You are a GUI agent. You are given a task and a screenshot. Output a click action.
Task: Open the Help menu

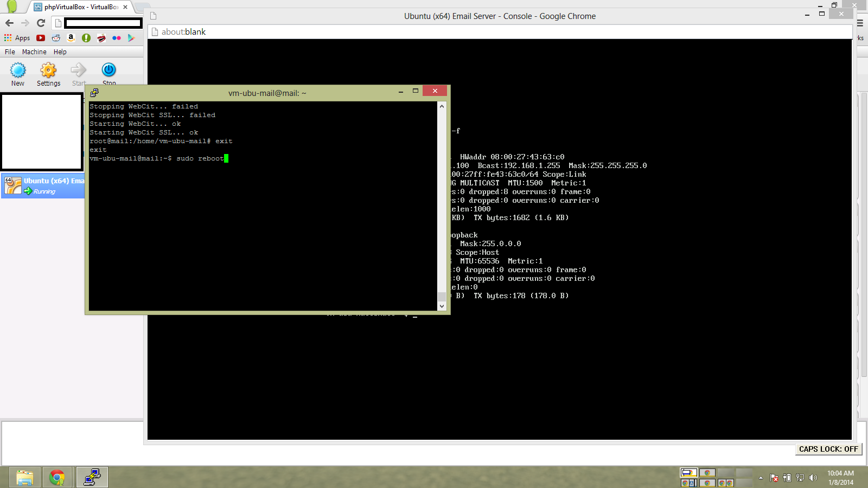(x=60, y=52)
